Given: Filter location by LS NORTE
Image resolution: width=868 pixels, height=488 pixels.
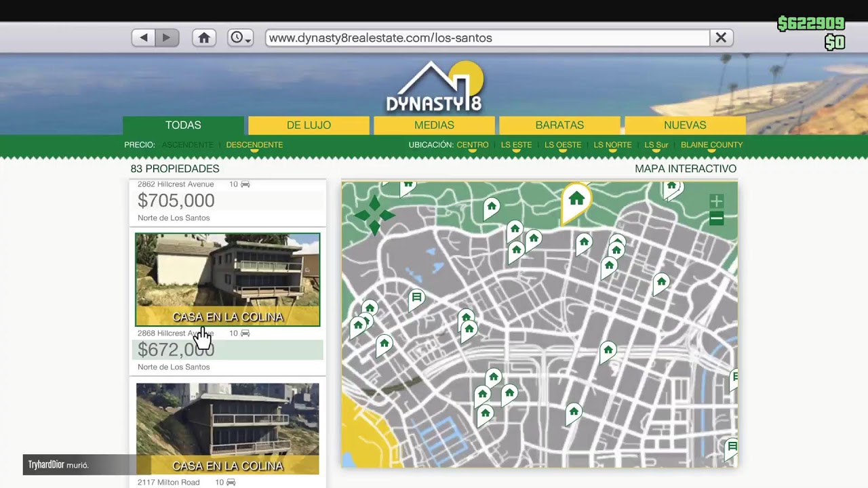Looking at the screenshot, I should [x=612, y=145].
